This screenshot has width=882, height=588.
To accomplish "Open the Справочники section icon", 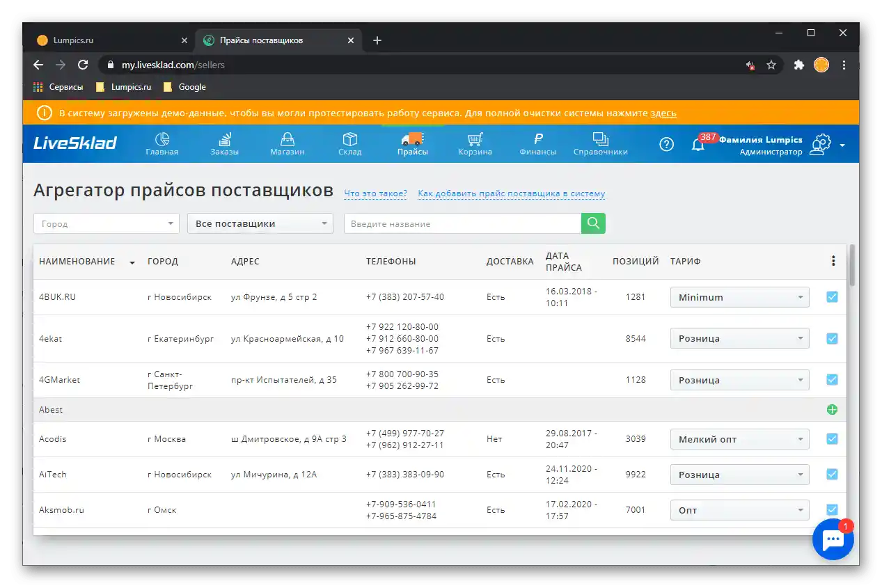I will (599, 138).
